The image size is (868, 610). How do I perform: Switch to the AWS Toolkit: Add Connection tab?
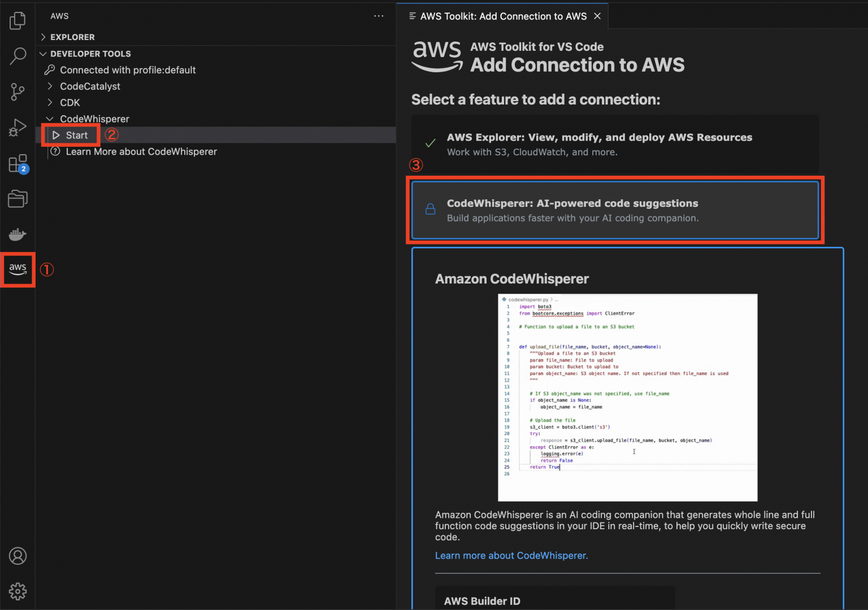[503, 16]
